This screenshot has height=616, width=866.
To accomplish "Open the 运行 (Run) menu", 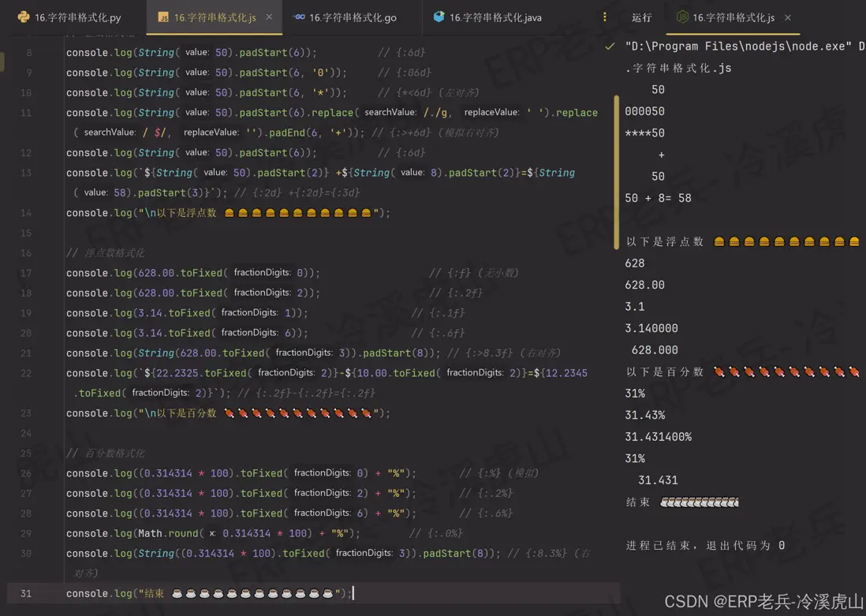I will [x=640, y=17].
